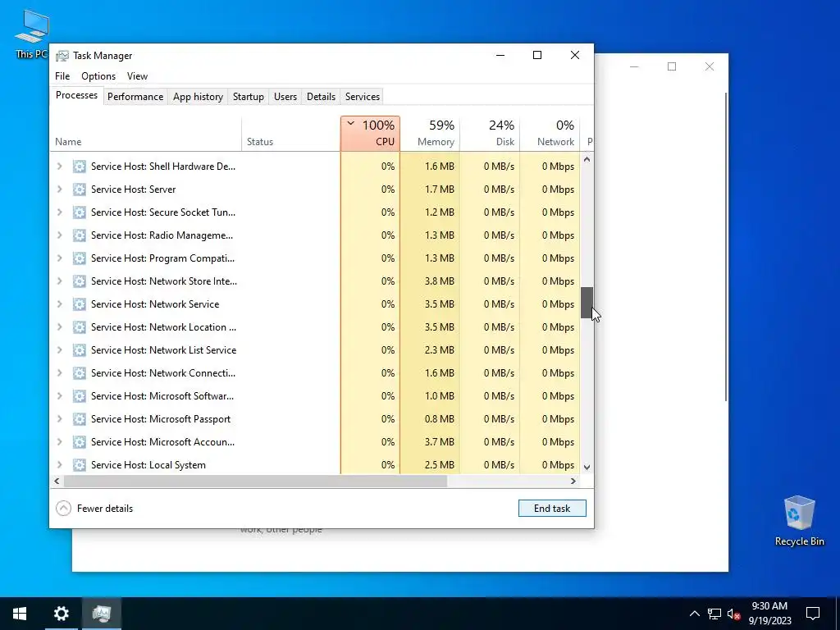The height and width of the screenshot is (630, 840).
Task: Expand Service Host: Secure Socket Tun... row
Action: point(59,212)
